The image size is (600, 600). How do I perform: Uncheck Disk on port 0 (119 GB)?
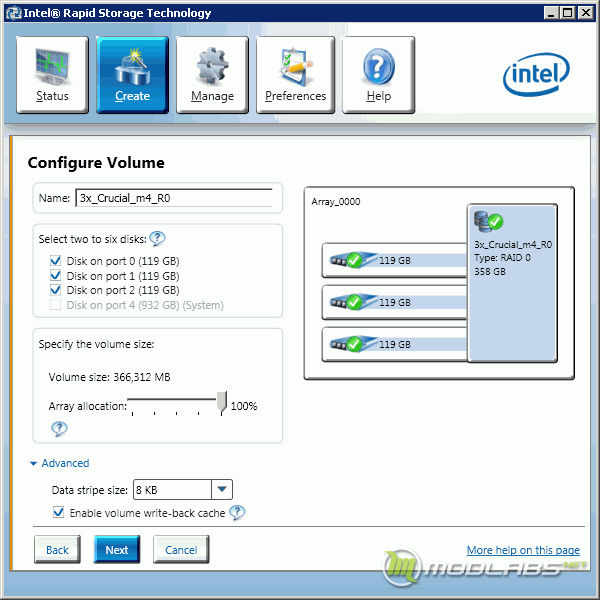click(x=55, y=261)
